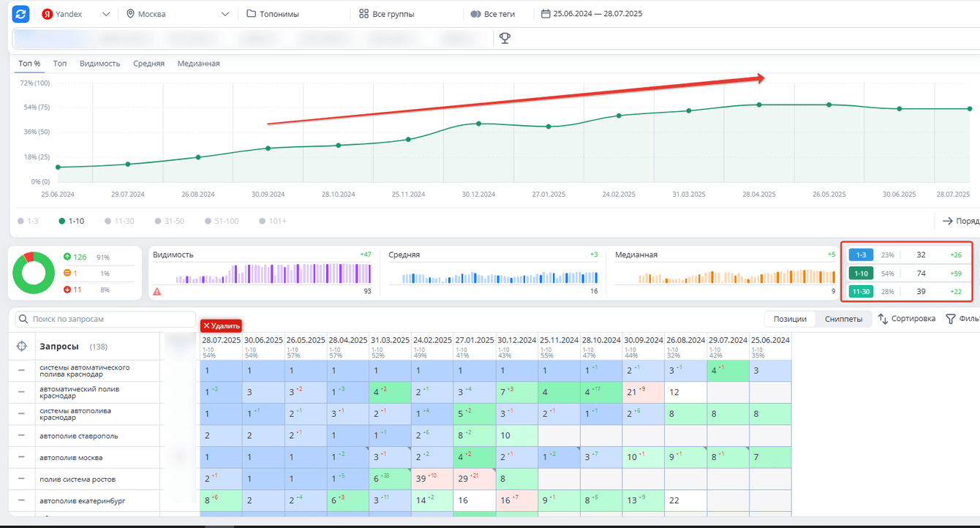Click the crosshair target icon beside Запросы
Screen dimensions: 980x528
coord(21,347)
